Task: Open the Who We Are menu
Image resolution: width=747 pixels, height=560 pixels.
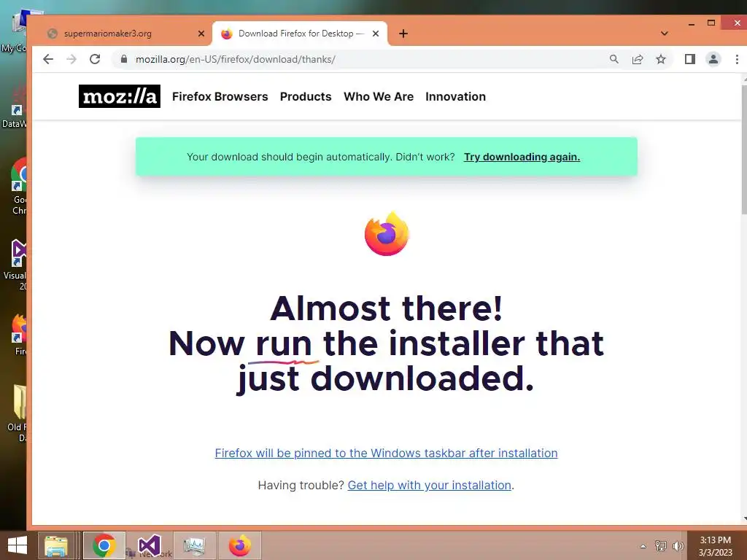Action: [x=379, y=97]
